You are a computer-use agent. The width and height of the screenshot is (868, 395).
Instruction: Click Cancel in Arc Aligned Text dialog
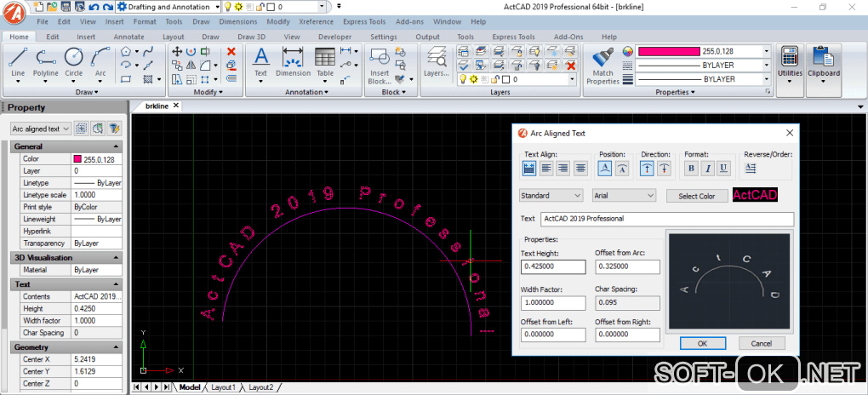tap(762, 343)
